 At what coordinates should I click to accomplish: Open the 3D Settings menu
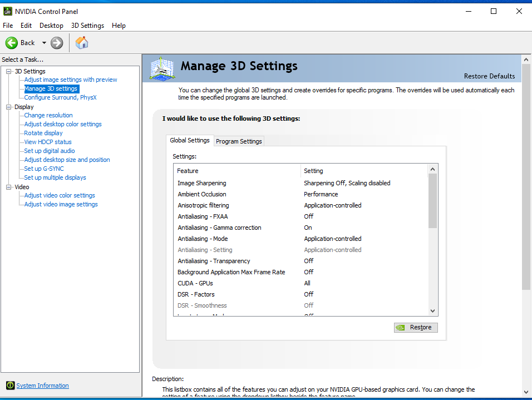click(x=87, y=26)
